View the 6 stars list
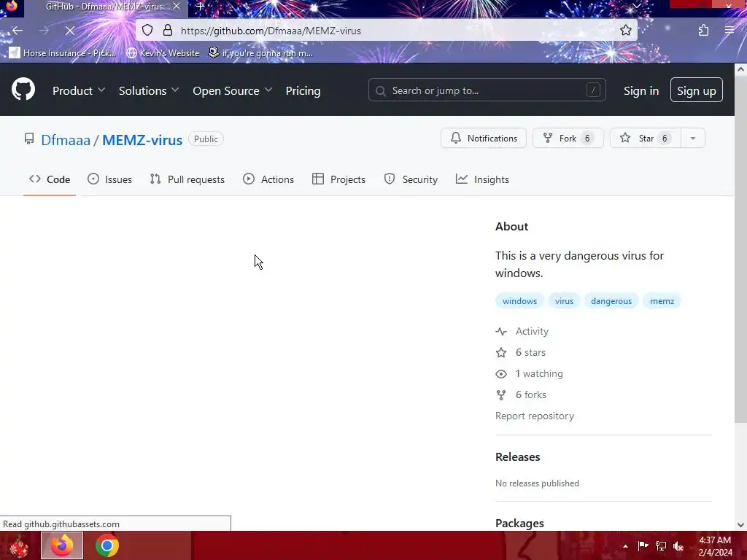Screen dimensions: 747x560 point(521,352)
